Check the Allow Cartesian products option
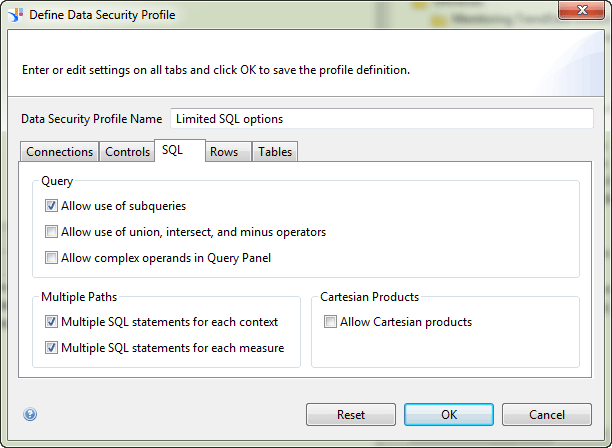612x448 pixels. point(330,322)
